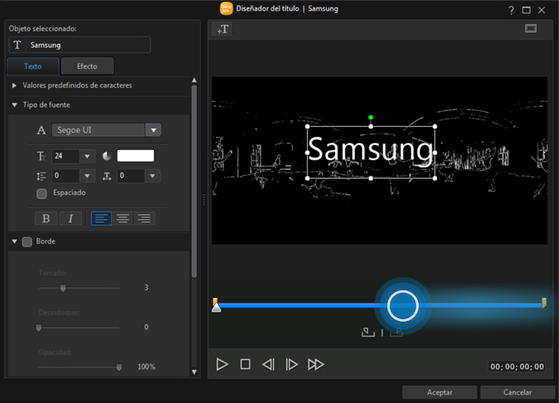This screenshot has width=559, height=403.
Task: Click the Cancelar button
Action: click(517, 392)
